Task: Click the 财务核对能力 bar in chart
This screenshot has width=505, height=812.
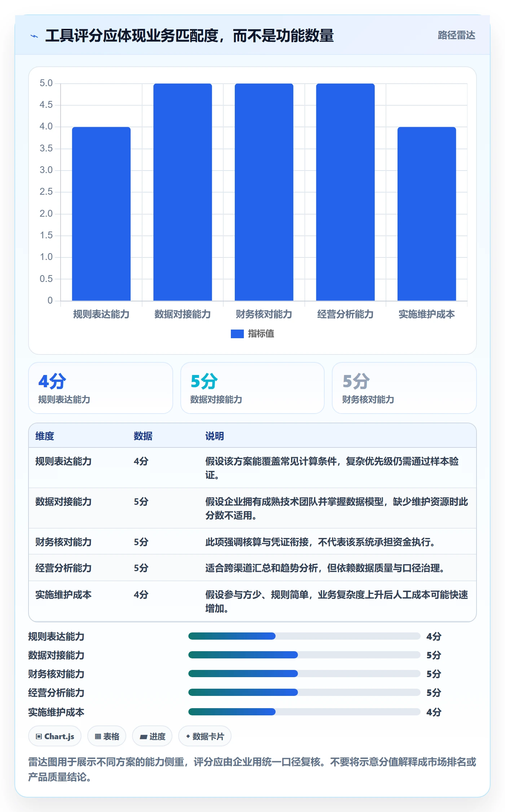Action: (264, 192)
